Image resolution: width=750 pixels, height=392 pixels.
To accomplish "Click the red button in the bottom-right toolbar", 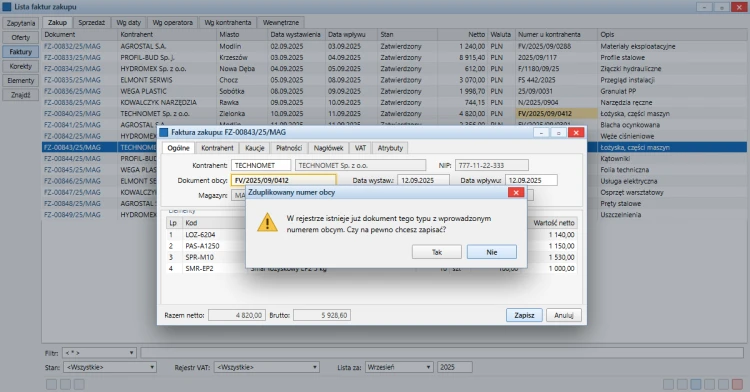I will tap(737, 384).
